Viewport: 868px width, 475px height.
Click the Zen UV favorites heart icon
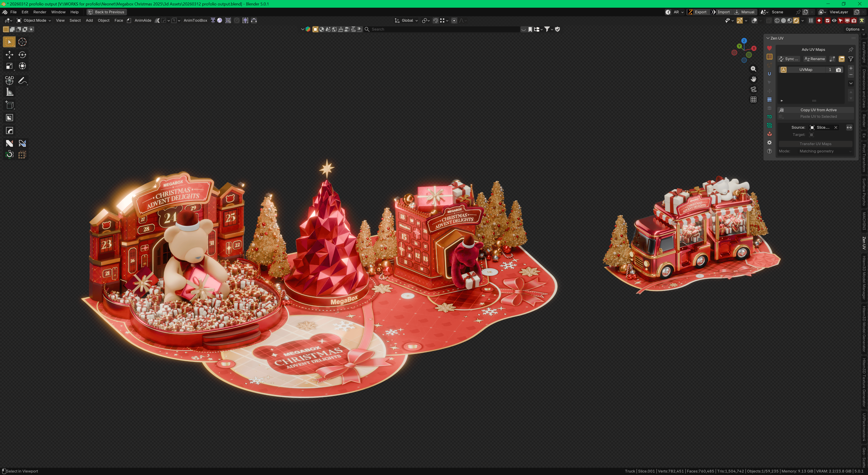point(769,48)
